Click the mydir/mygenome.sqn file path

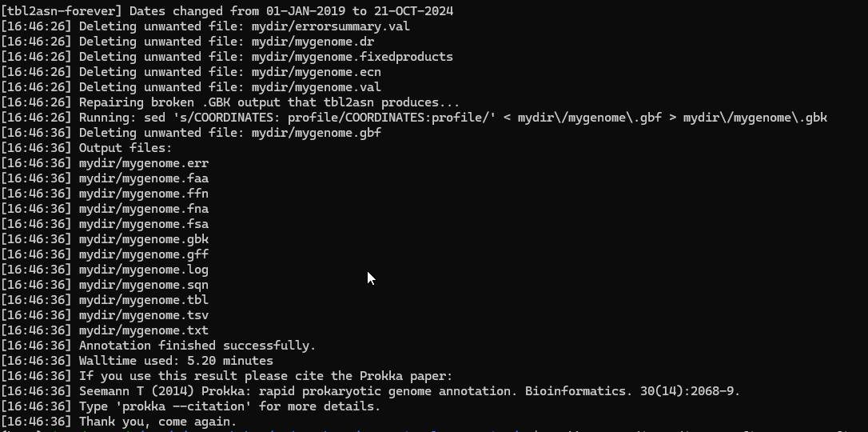[x=144, y=285]
